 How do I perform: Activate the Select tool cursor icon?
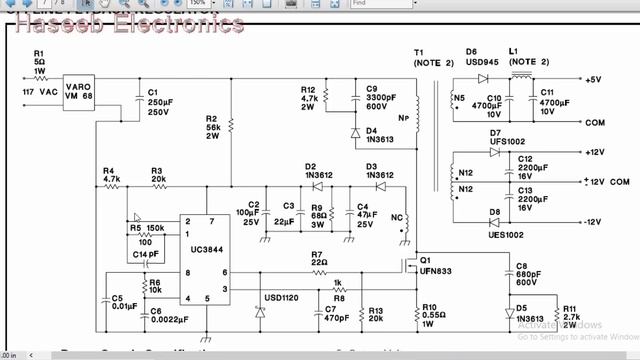pos(85,3)
